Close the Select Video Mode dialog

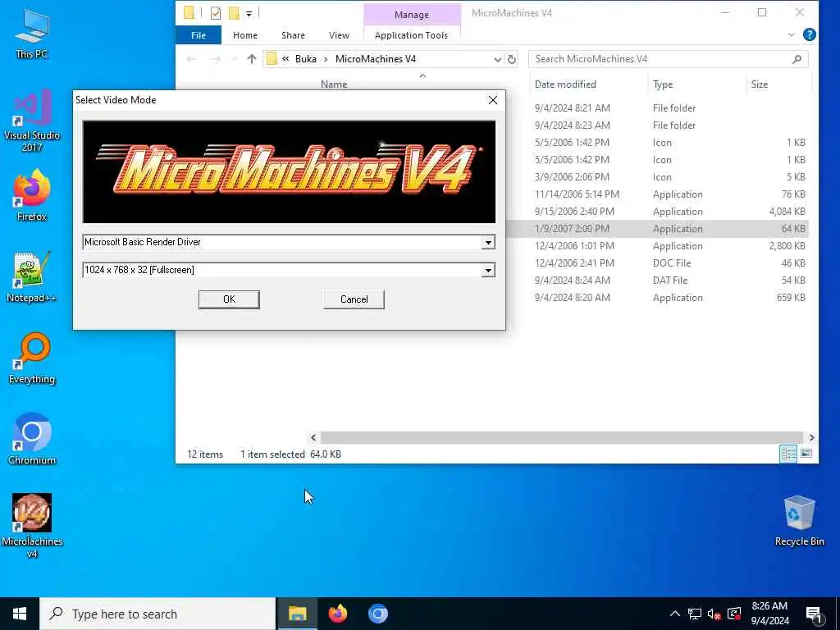pos(493,100)
